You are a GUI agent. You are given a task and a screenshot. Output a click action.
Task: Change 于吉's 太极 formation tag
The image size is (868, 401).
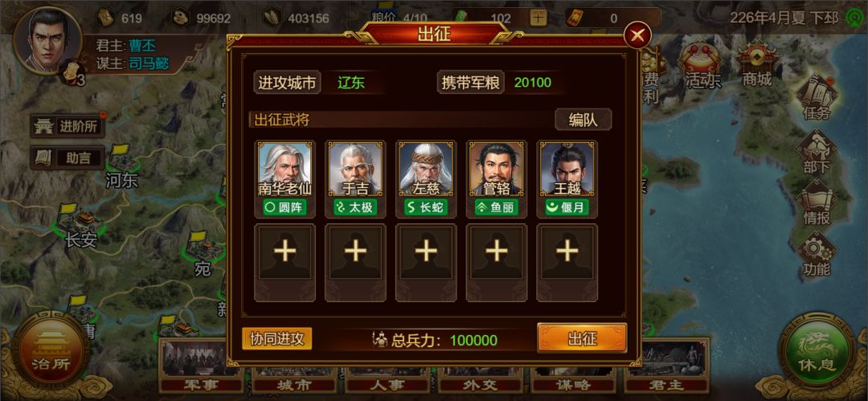355,207
